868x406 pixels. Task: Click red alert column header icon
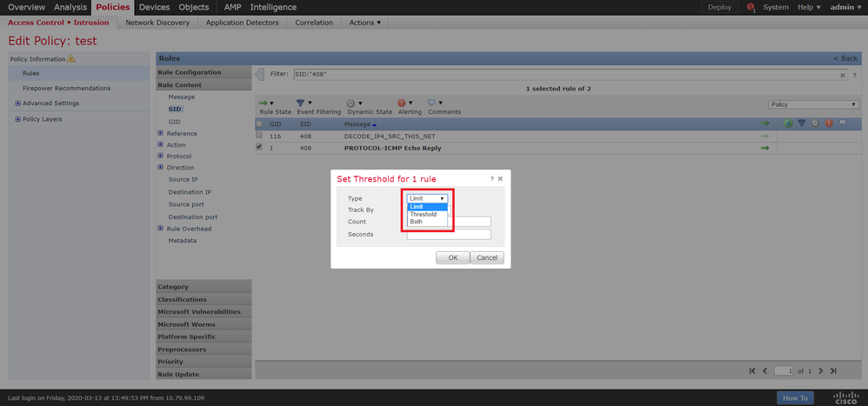[829, 123]
